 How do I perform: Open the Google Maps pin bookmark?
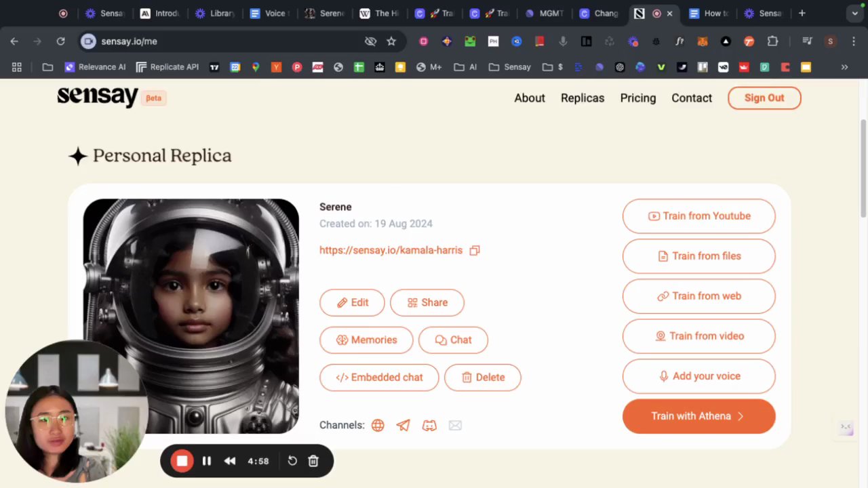[x=256, y=67]
